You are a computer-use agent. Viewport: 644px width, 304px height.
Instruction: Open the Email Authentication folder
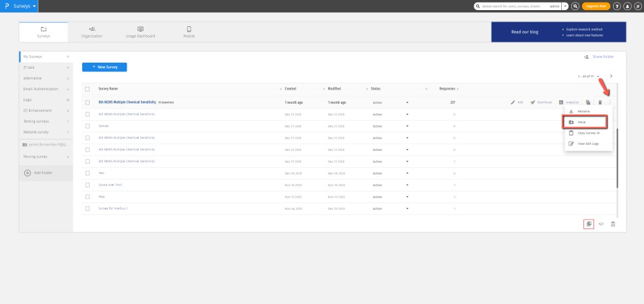point(46,89)
